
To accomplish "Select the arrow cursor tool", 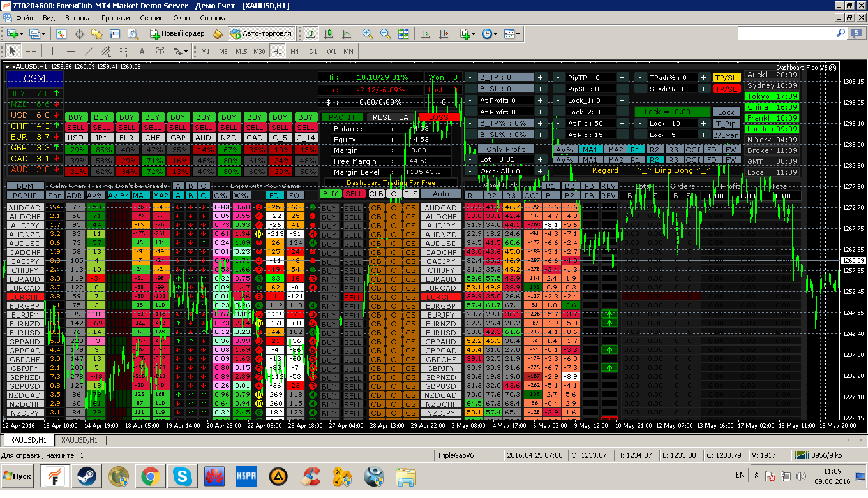I will click(12, 51).
